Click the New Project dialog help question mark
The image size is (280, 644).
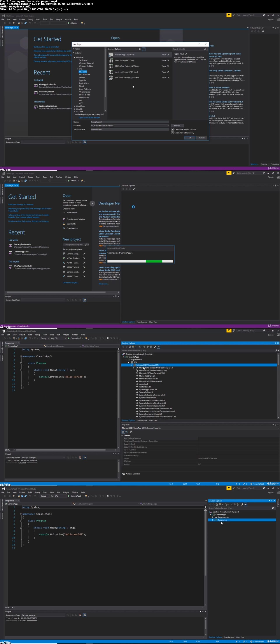tap(199, 44)
